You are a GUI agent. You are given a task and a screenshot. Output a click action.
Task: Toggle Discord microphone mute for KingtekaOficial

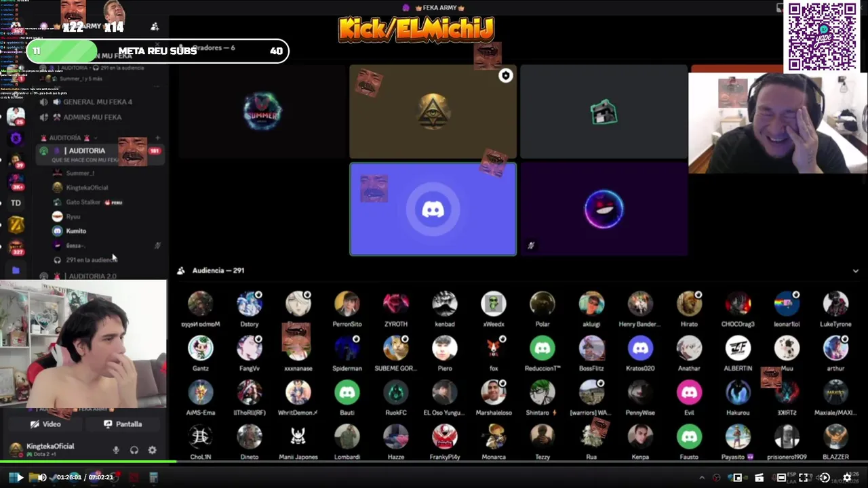(116, 450)
